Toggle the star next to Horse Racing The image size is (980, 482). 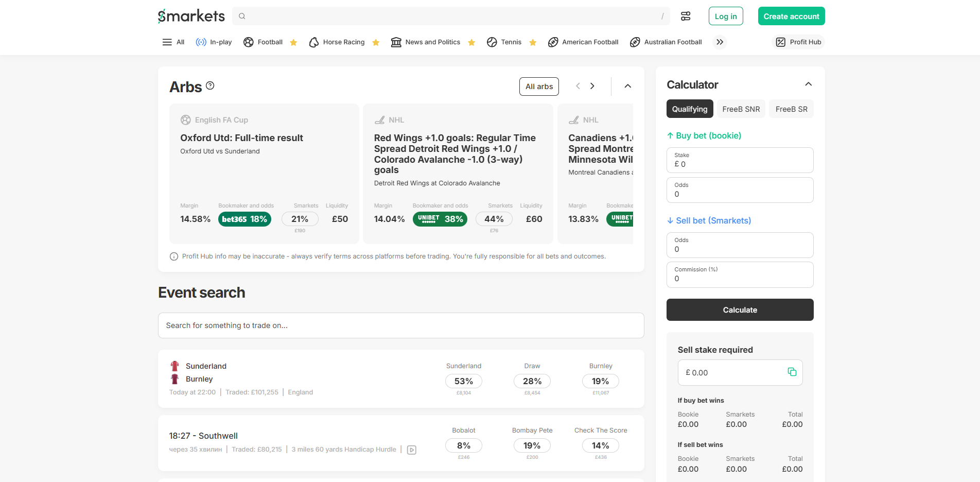pyautogui.click(x=375, y=42)
